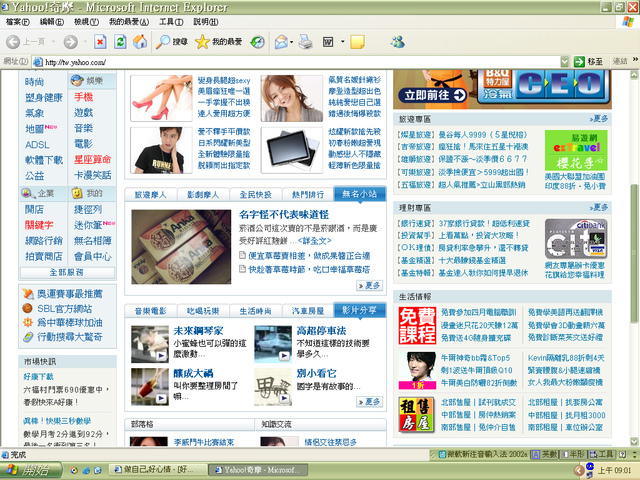Select the 影片分享 tab
Screen dimensions: 640x480
click(360, 310)
